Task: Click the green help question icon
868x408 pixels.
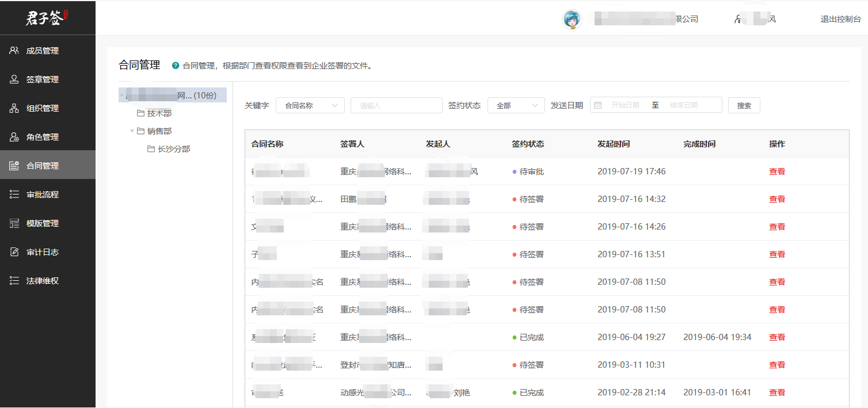Action: click(x=176, y=66)
